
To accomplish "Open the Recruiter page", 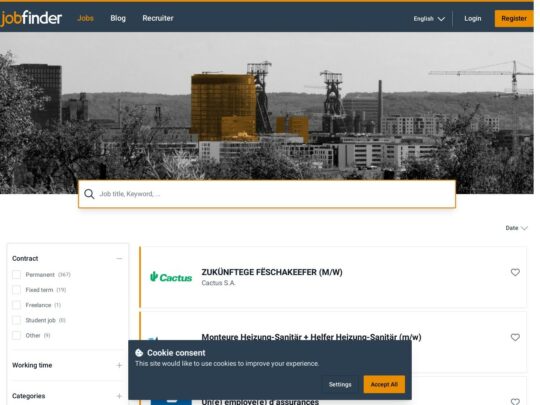I will (x=158, y=18).
